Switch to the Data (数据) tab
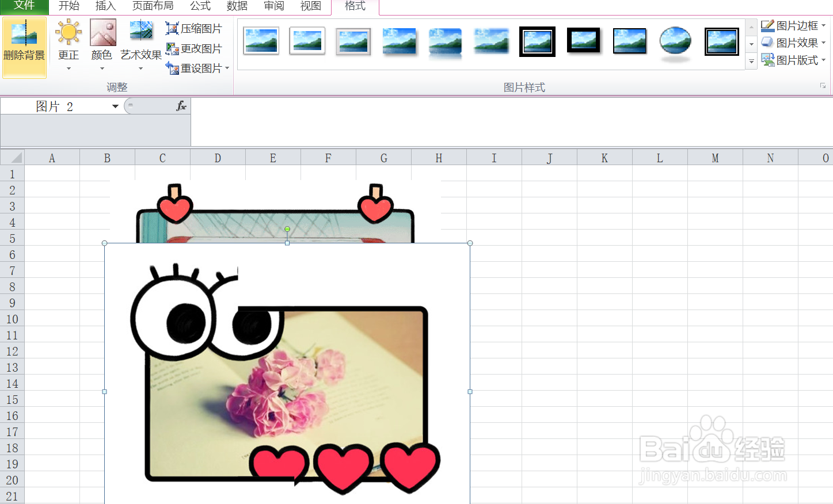Viewport: 833px width, 504px height. (x=237, y=6)
